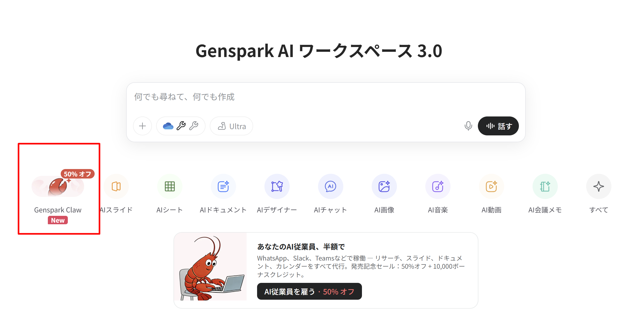644x311 pixels.
Task: Open the Genspark Claw lobster icon
Action: coord(58,186)
